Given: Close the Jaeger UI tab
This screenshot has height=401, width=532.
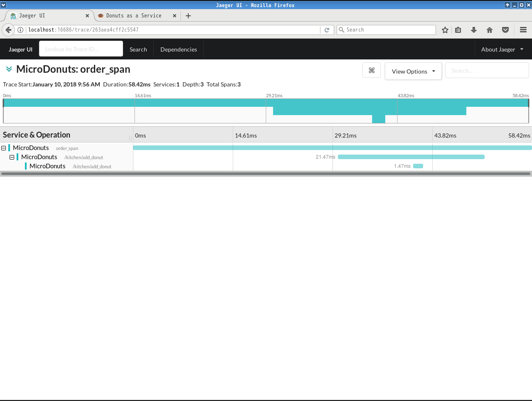Looking at the screenshot, I should click(87, 16).
